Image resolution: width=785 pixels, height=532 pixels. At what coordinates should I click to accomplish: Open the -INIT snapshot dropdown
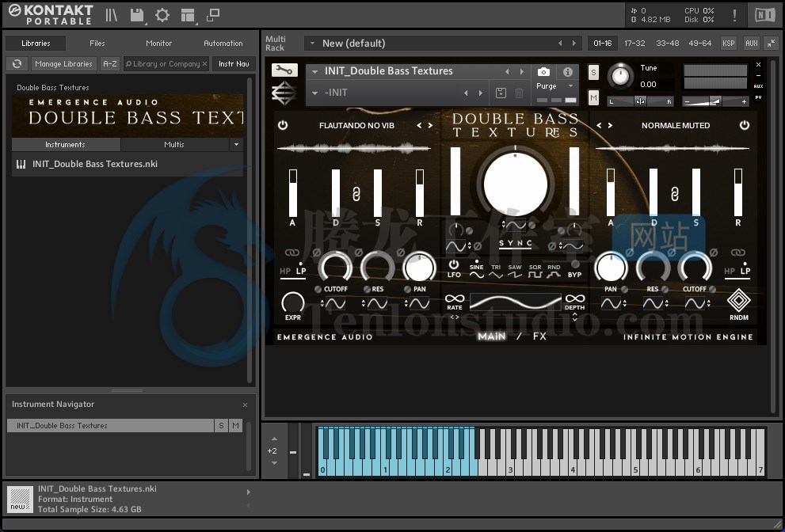click(315, 93)
